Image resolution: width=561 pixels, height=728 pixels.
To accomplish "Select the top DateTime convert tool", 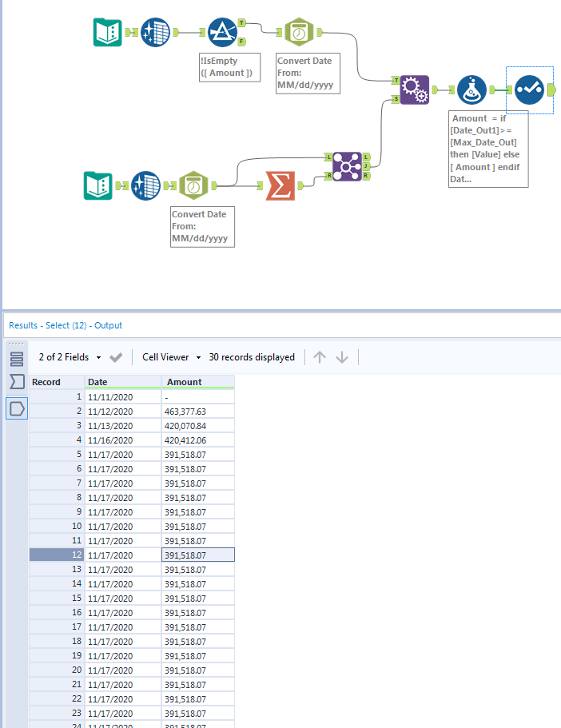I will coord(299,32).
